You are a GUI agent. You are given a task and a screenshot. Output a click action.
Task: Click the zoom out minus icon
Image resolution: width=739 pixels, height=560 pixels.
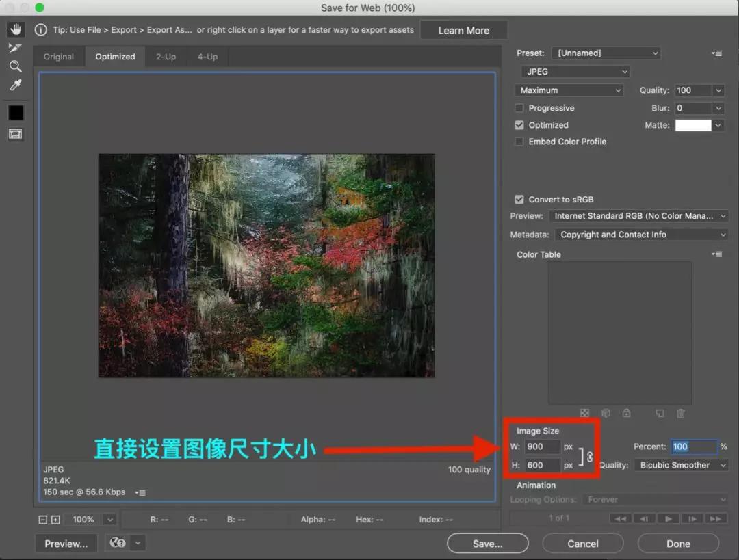tap(43, 520)
